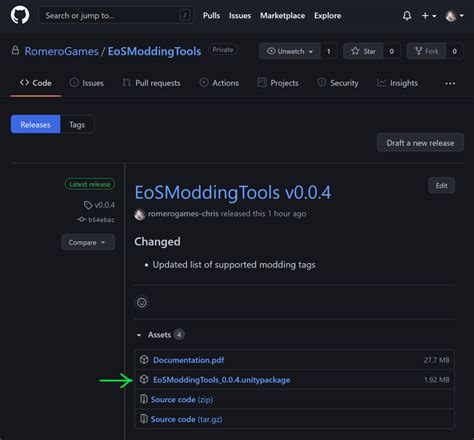Download Documentation.pdf asset
This screenshot has width=474, height=440.
point(189,360)
